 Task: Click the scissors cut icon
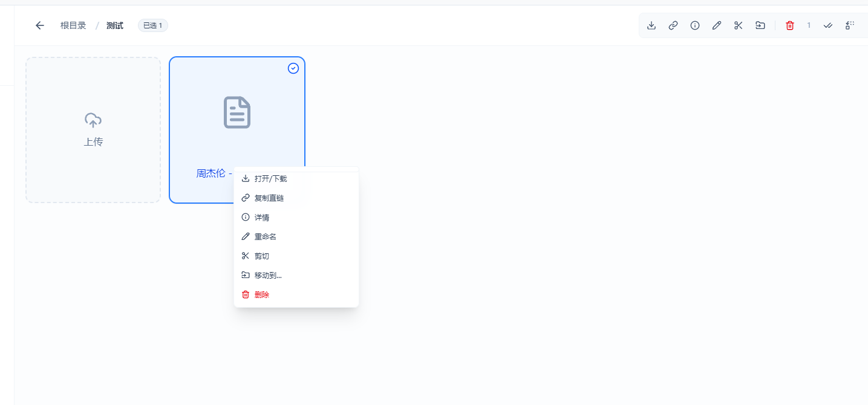pyautogui.click(x=738, y=25)
